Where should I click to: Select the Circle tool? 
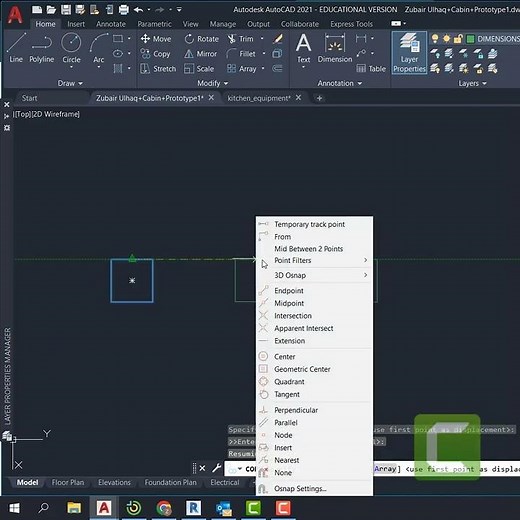coord(71,47)
